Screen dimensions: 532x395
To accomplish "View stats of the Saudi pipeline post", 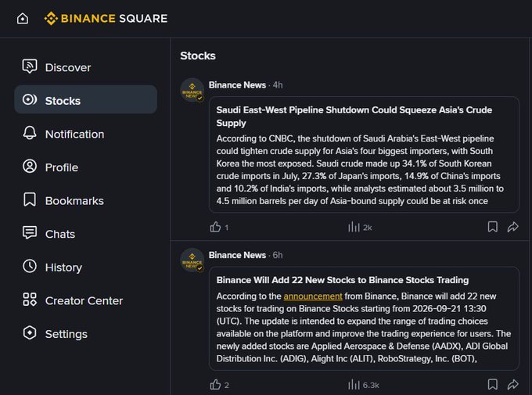I will click(354, 227).
